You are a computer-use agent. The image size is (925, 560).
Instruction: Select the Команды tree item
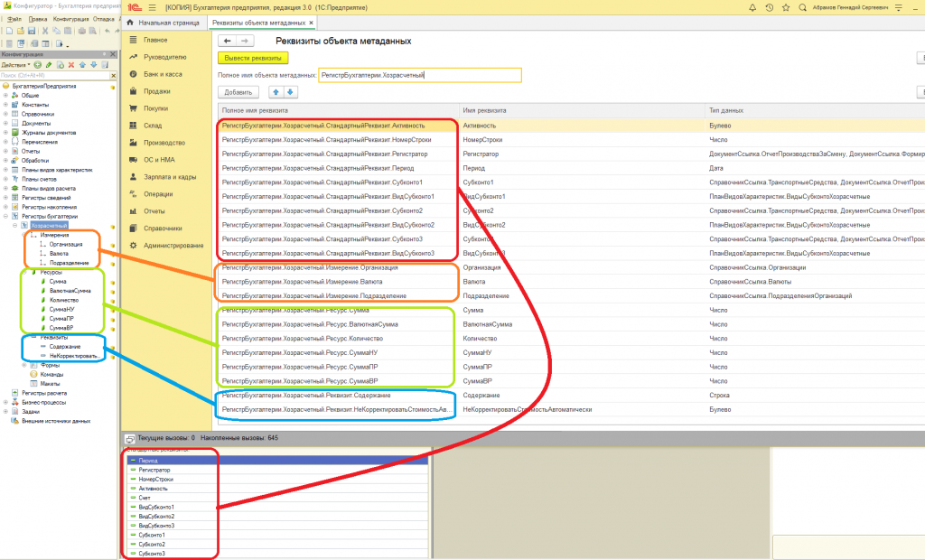pos(51,374)
